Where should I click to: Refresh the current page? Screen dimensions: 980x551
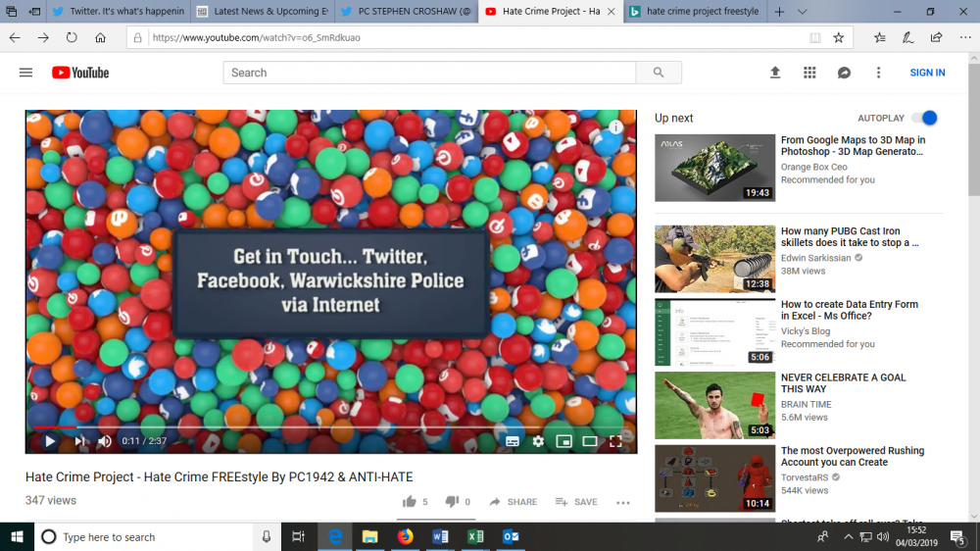[x=72, y=37]
